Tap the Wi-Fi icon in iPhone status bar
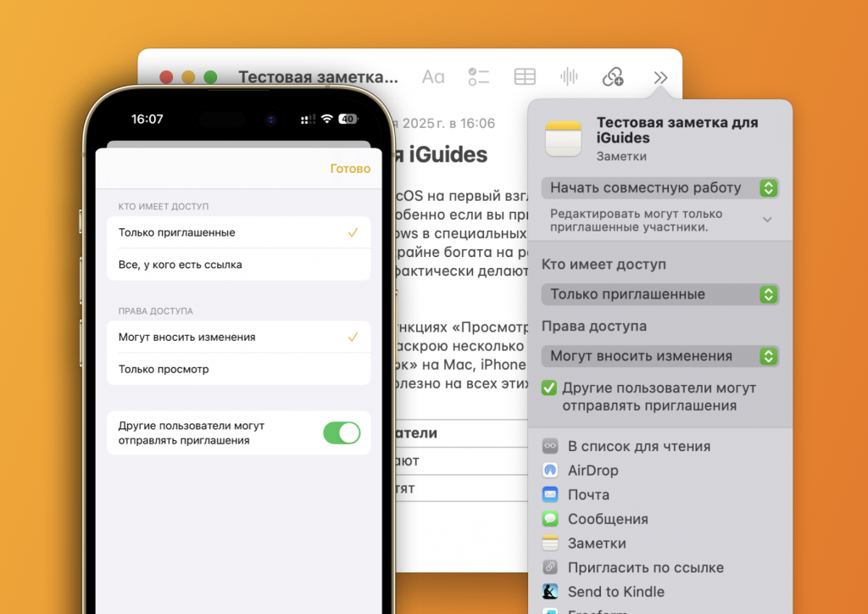 327,119
